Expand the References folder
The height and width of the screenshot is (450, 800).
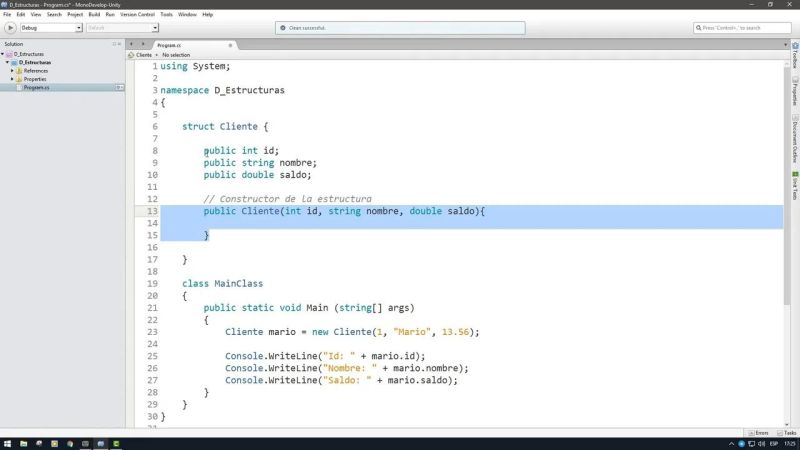pyautogui.click(x=12, y=71)
